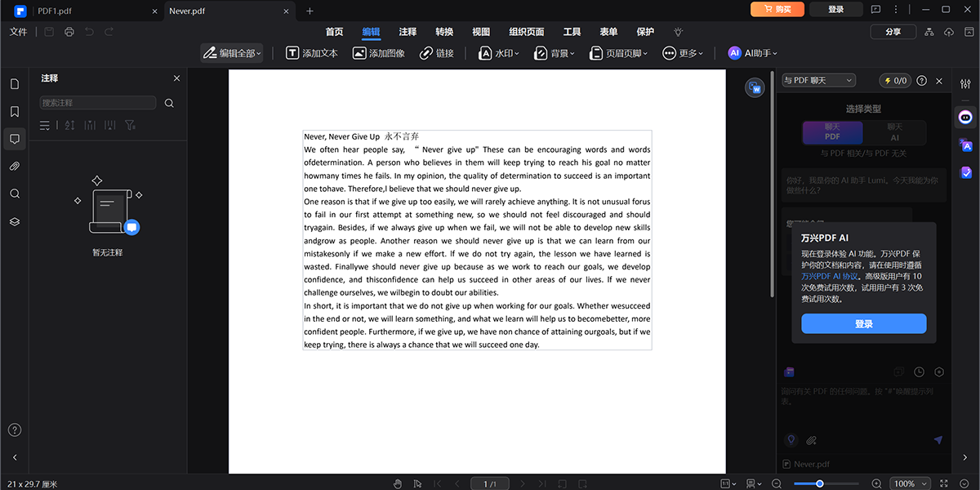This screenshot has width=980, height=490.
Task: Open the zoom level 100% dropdown
Action: (x=909, y=483)
